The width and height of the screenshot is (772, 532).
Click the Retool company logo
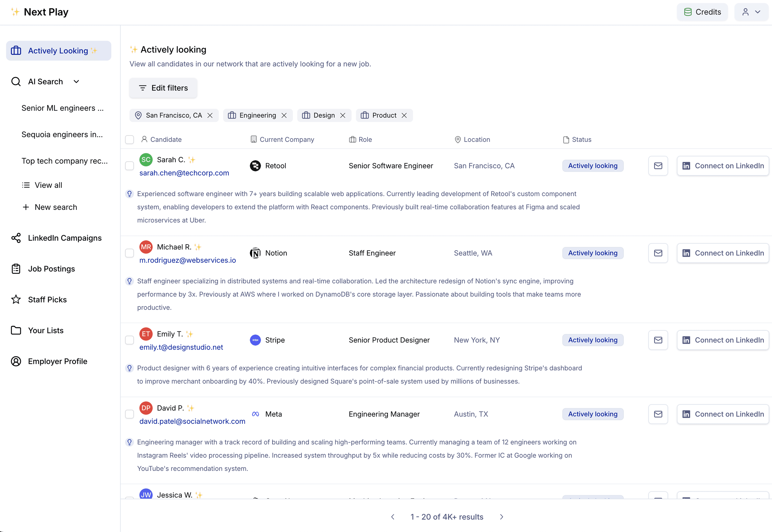[x=255, y=166]
